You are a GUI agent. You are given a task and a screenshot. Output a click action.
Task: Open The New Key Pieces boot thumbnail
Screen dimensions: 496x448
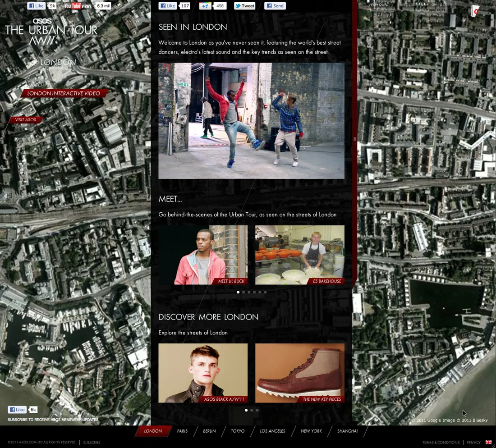pos(300,373)
